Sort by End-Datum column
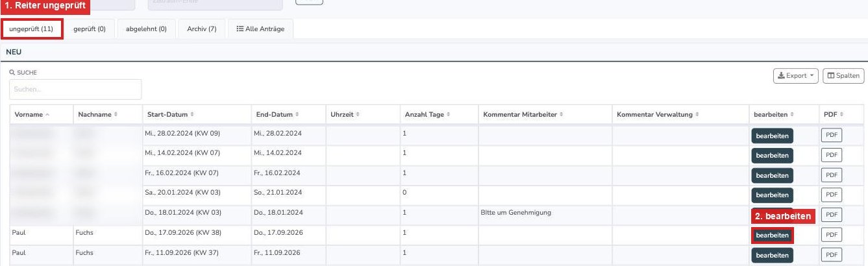The height and width of the screenshot is (266, 868). (288, 114)
